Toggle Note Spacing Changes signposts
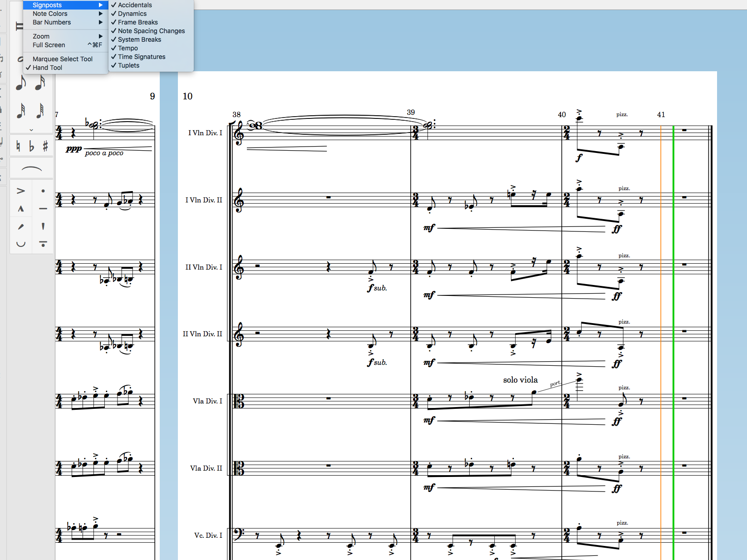This screenshot has width=747, height=560. 151,31
